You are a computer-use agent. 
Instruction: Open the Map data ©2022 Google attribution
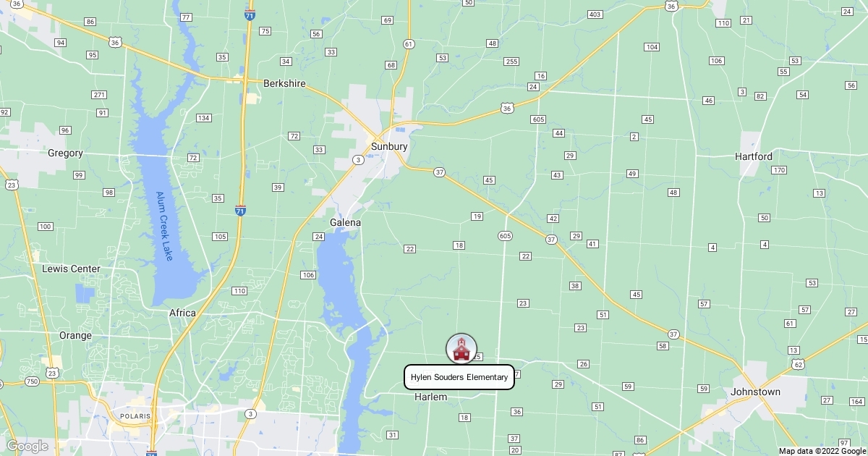tap(822, 451)
